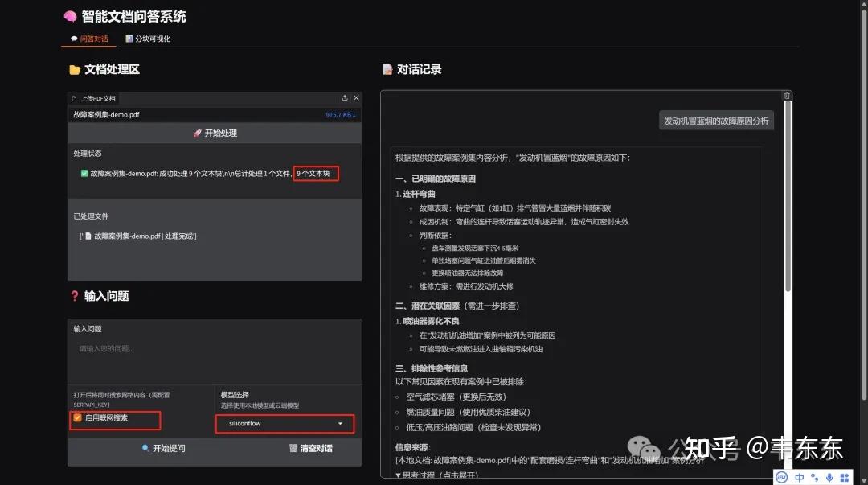Click the microphone icon in the system tray

coord(830,476)
